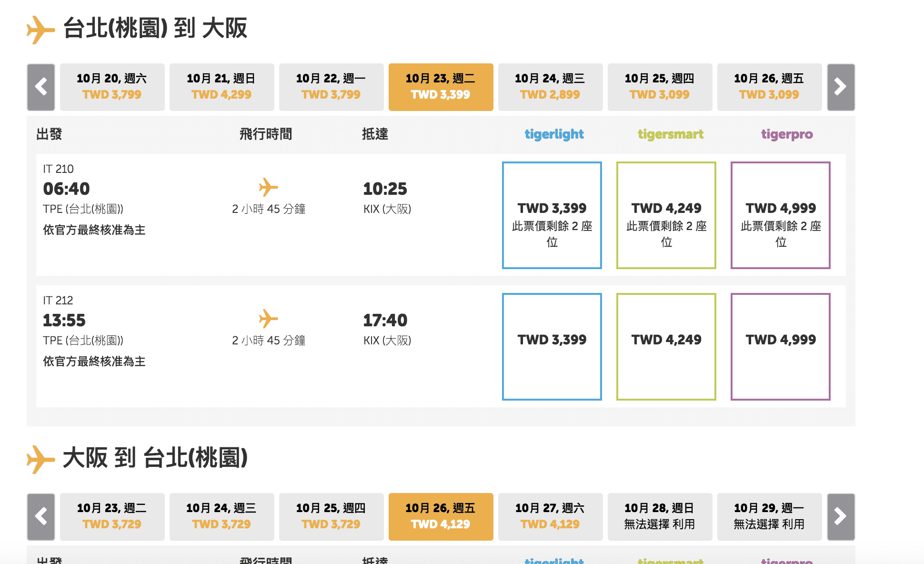The height and width of the screenshot is (564, 924).
Task: Click the 飛行時間 column header
Action: pyautogui.click(x=266, y=134)
